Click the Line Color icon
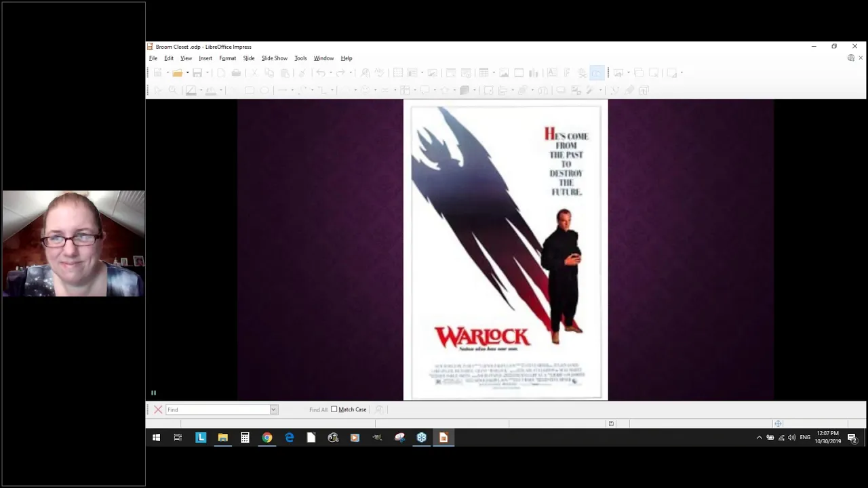Screen dimensions: 868x488 pos(191,91)
